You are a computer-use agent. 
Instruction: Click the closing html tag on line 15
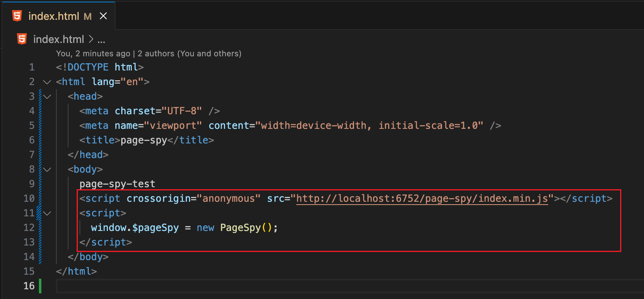click(76, 271)
